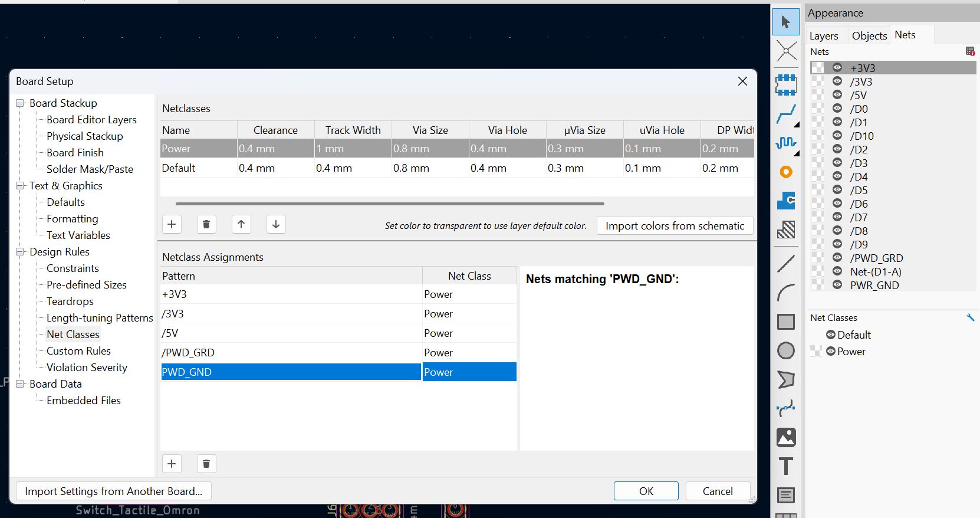The image size is (980, 518).
Task: Select the draw bezier curve tool
Action: click(786, 408)
